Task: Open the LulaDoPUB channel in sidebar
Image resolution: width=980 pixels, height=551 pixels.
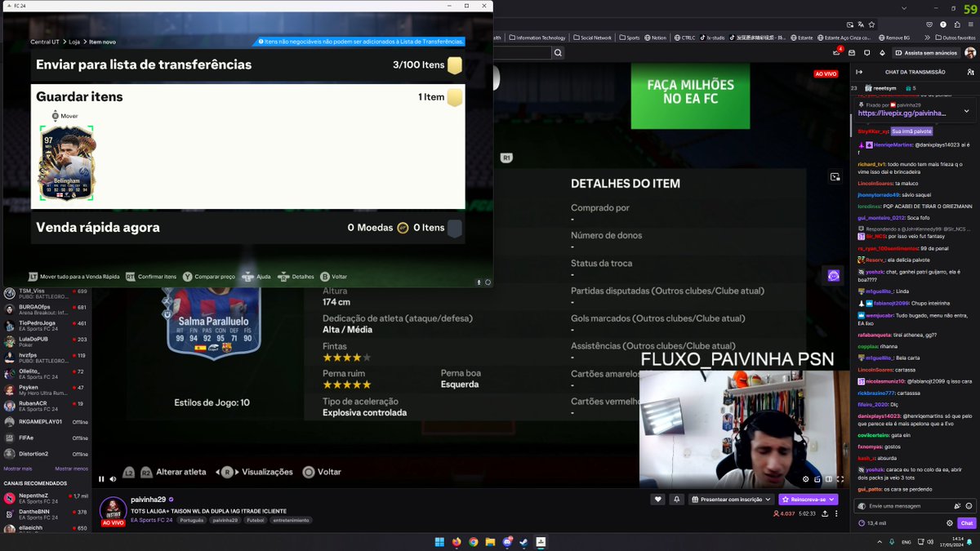Action: (x=46, y=341)
